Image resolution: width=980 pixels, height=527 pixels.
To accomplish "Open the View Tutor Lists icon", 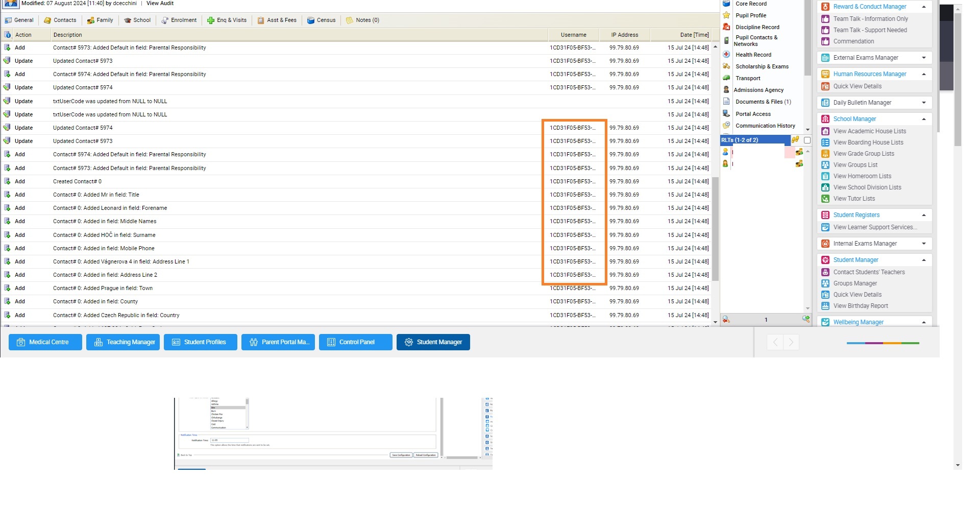I will pyautogui.click(x=825, y=199).
